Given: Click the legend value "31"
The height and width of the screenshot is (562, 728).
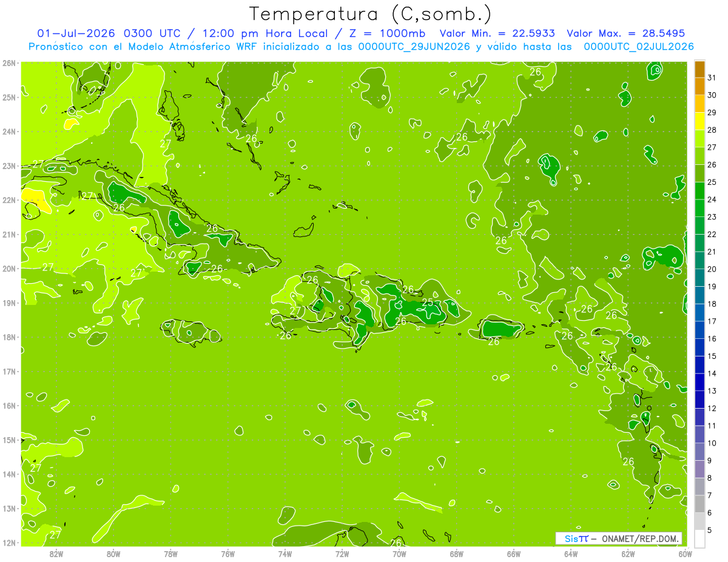Looking at the screenshot, I should 712,78.
